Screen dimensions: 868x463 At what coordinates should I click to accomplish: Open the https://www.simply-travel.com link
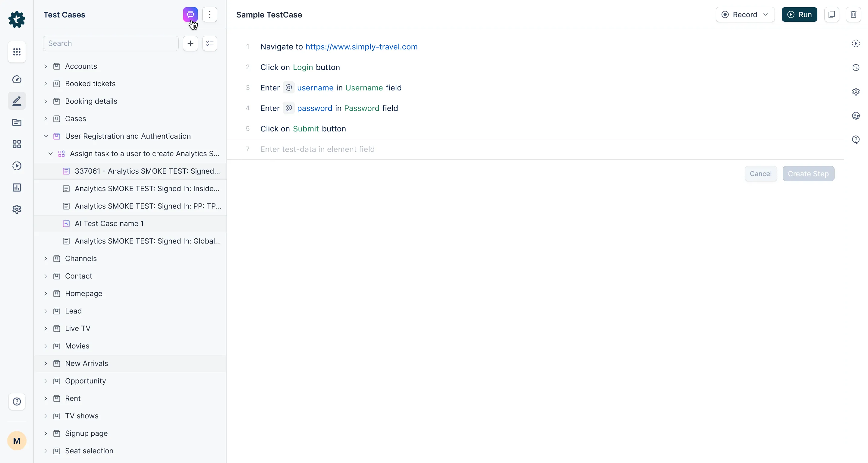coord(362,47)
